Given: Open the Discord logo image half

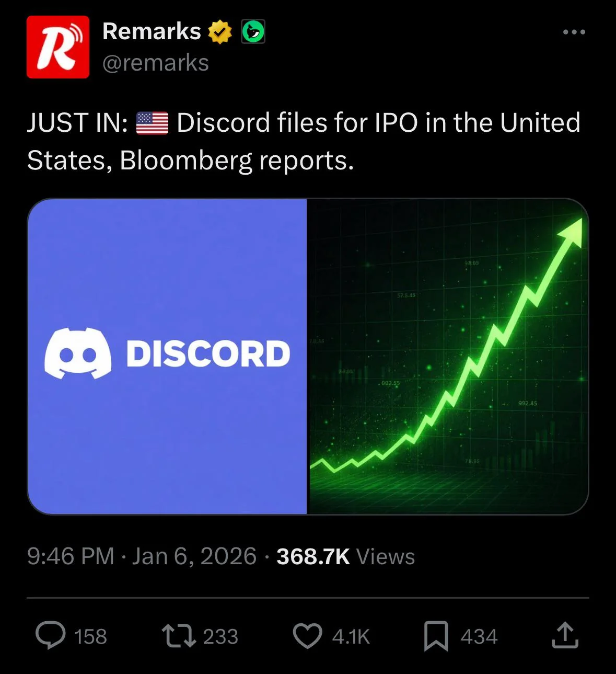Looking at the screenshot, I should [167, 356].
